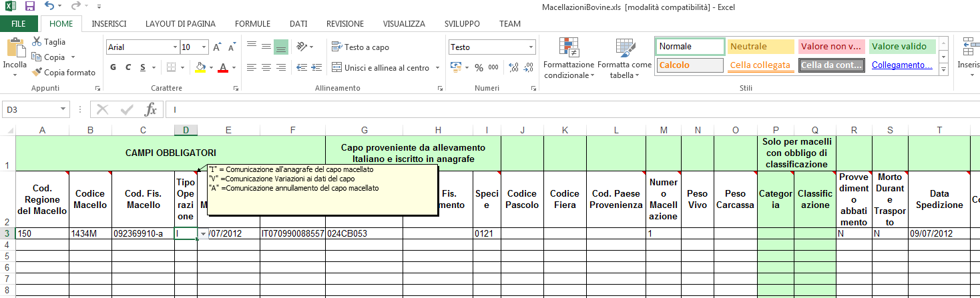Increase decimal places
The image size is (980, 298).
coord(513,67)
